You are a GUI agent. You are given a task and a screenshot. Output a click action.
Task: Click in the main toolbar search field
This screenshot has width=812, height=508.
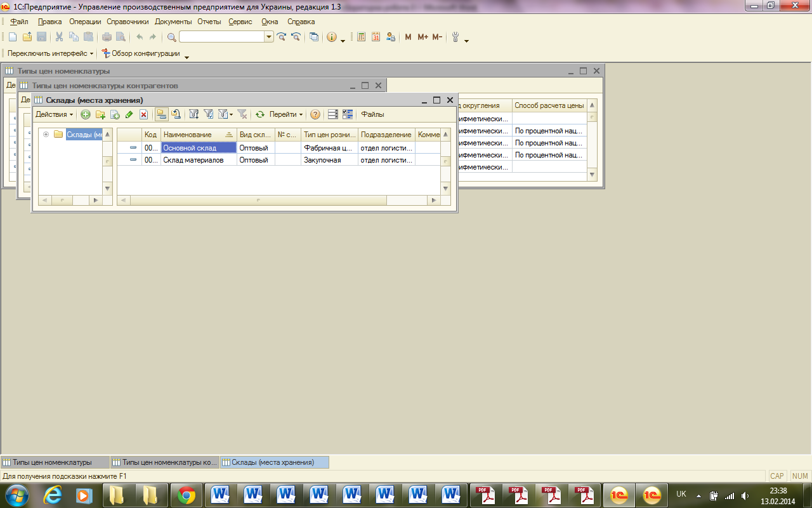pos(221,37)
